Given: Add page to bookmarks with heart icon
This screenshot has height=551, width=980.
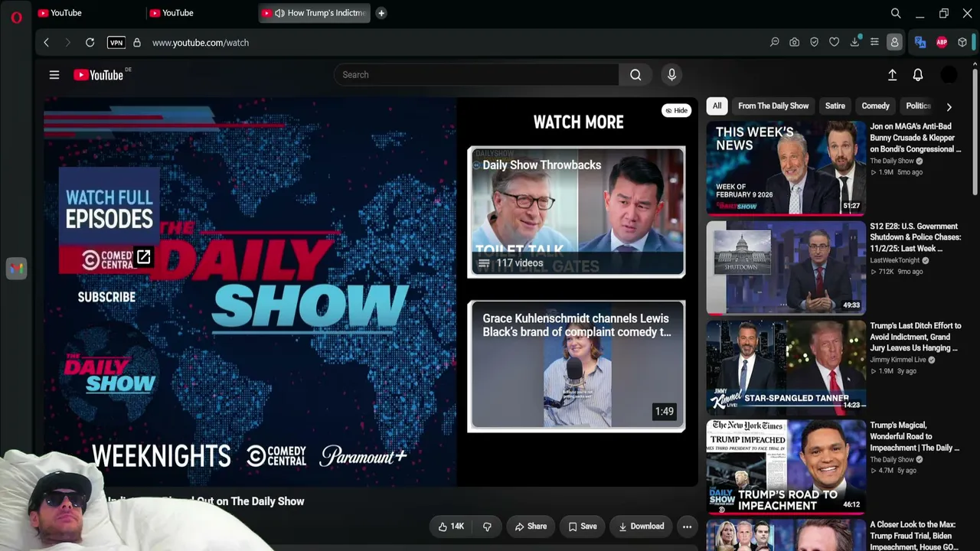Looking at the screenshot, I should tap(835, 43).
